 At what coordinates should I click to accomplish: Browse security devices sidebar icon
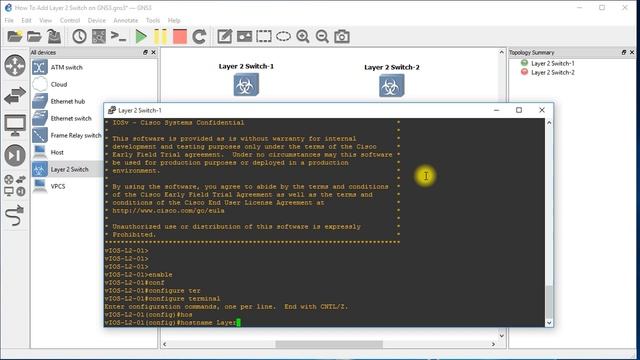[x=15, y=156]
